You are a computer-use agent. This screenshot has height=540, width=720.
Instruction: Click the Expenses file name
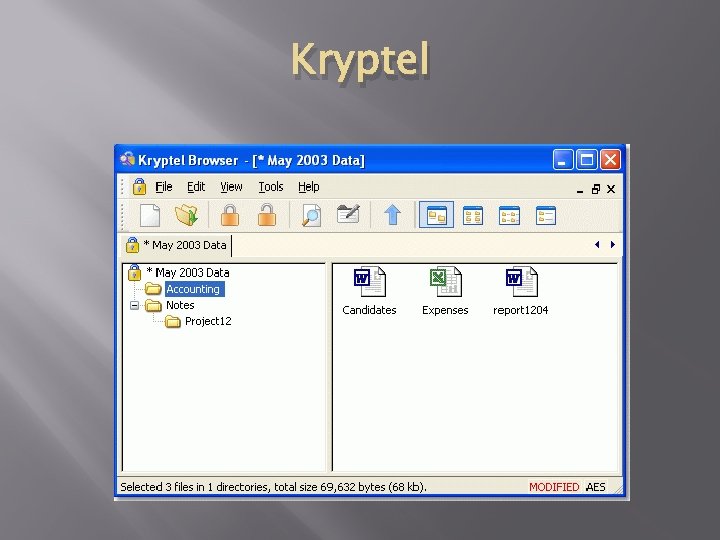pos(445,310)
